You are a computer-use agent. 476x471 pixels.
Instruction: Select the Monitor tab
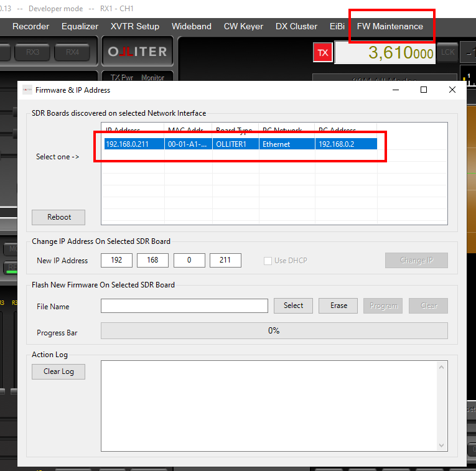(x=152, y=77)
